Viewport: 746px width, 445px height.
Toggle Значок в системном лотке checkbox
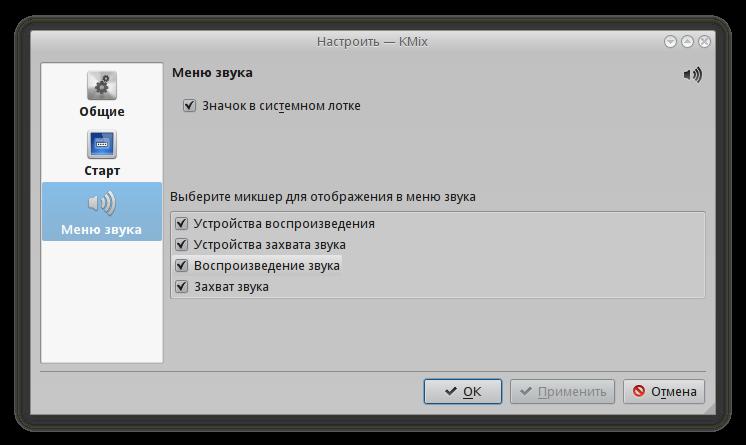(x=189, y=105)
